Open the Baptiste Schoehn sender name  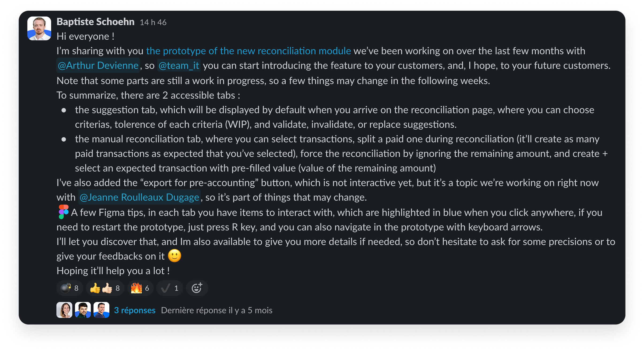pyautogui.click(x=95, y=22)
